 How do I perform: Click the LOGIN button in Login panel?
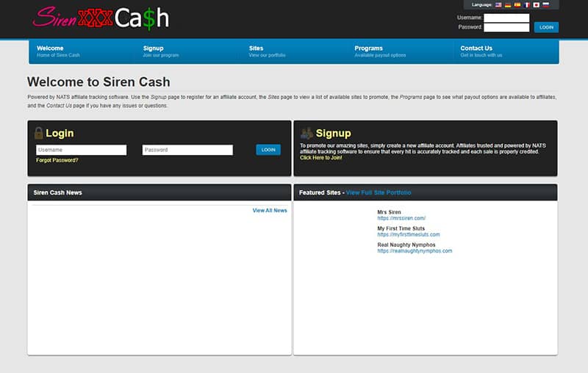tap(268, 150)
